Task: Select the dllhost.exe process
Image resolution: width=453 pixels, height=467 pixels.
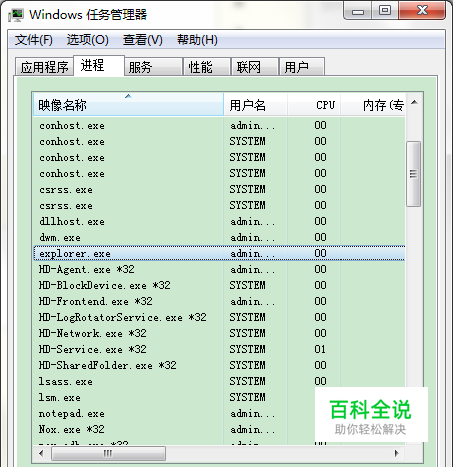Action: [x=219, y=221]
